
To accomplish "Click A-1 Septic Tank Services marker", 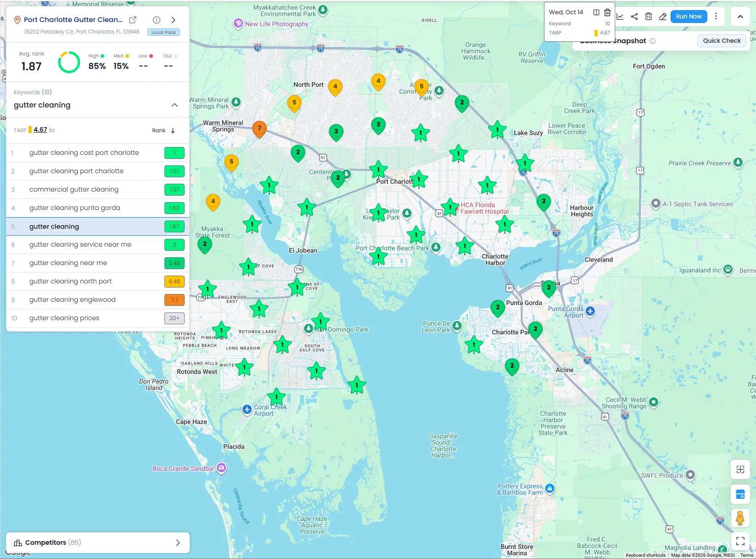I will [x=656, y=203].
